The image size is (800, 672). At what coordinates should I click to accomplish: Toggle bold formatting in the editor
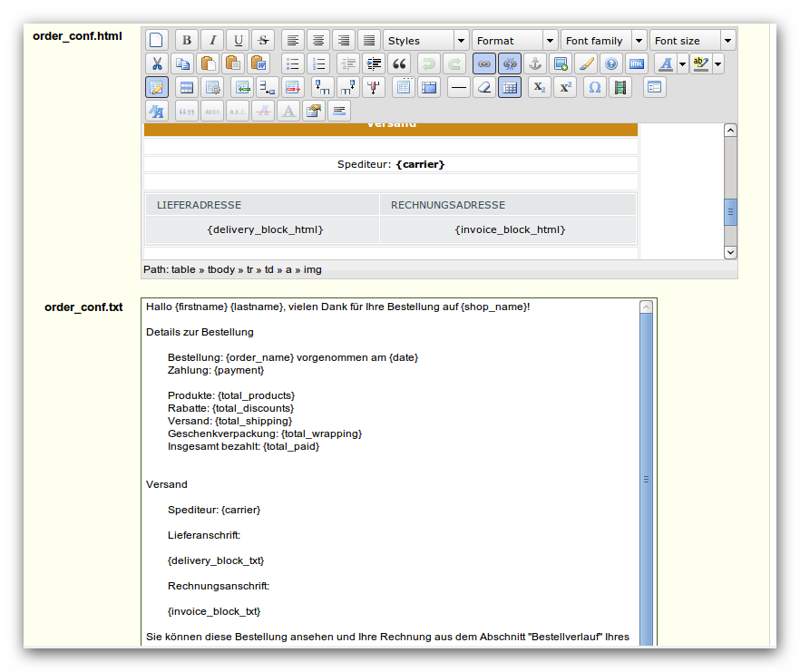pos(187,40)
